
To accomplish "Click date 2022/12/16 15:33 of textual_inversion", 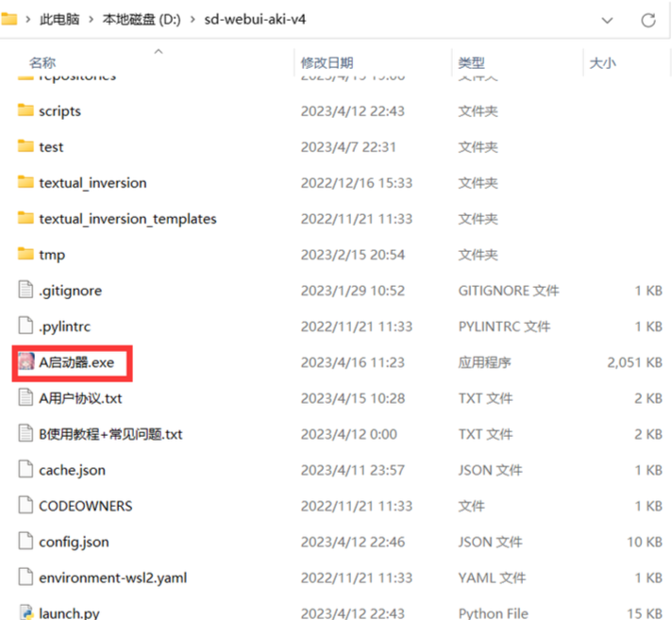I will coord(356,183).
